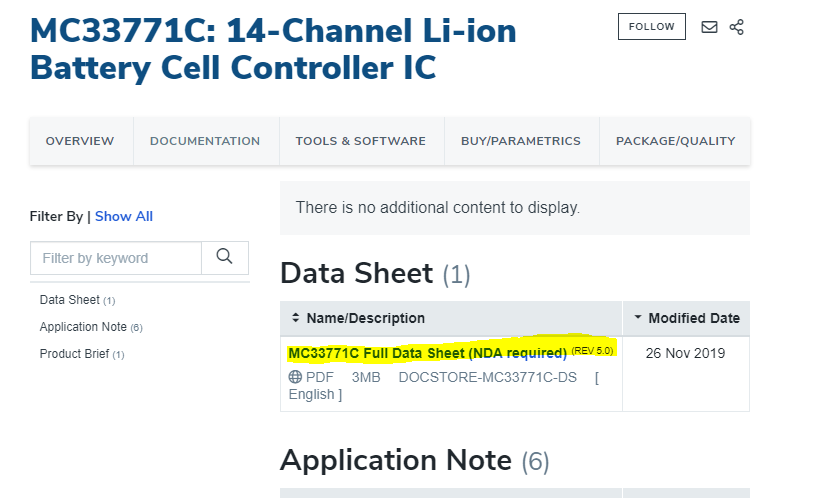Screen dimensions: 837x498
Task: Switch to the Documentation tab
Action: click(205, 141)
